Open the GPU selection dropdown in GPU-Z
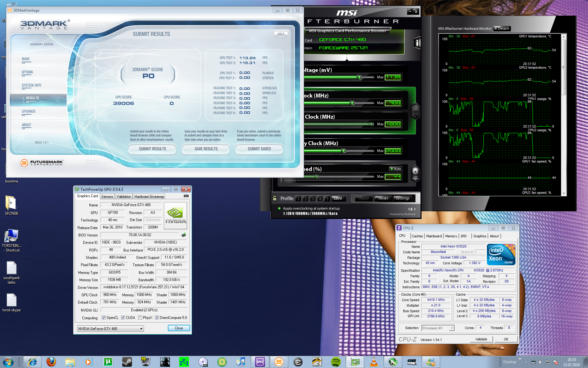 (110, 328)
